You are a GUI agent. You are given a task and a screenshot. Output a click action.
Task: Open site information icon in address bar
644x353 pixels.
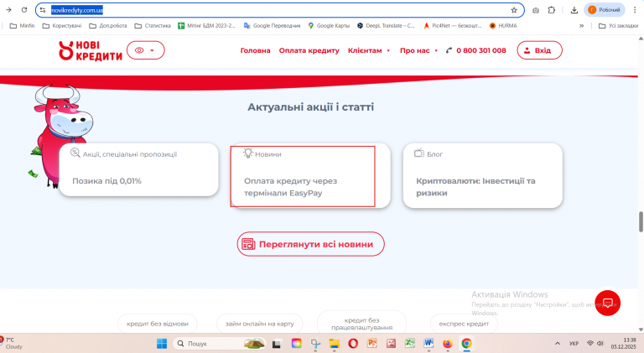click(x=43, y=10)
